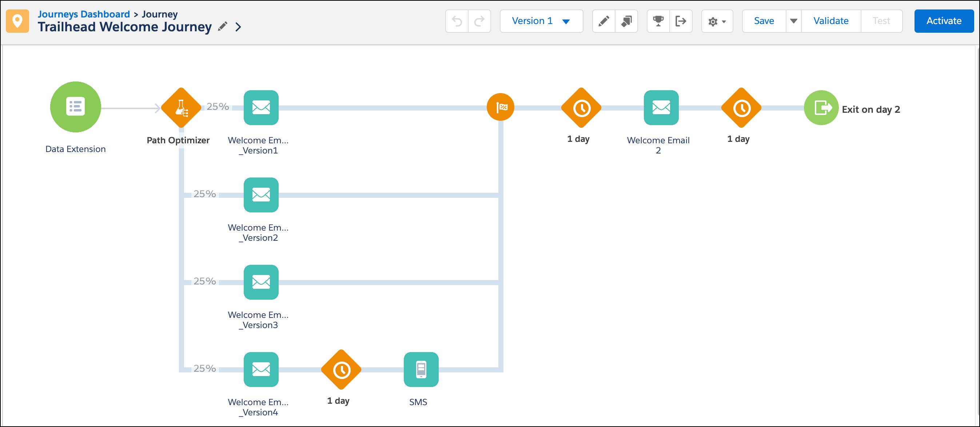This screenshot has height=427, width=980.
Task: Open the Version 1 dropdown
Action: 541,21
